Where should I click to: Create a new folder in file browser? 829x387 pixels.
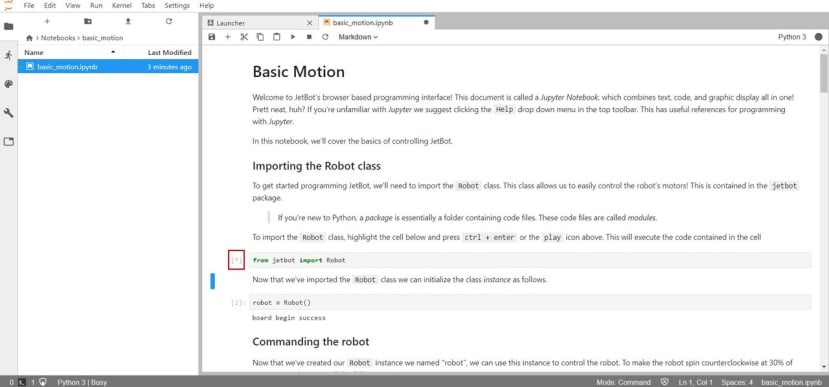click(88, 21)
